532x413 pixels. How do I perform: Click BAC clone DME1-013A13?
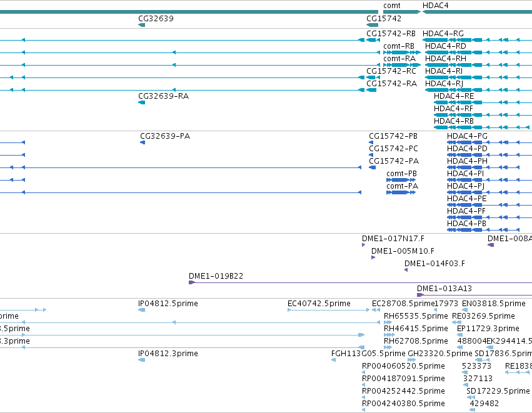[444, 289]
